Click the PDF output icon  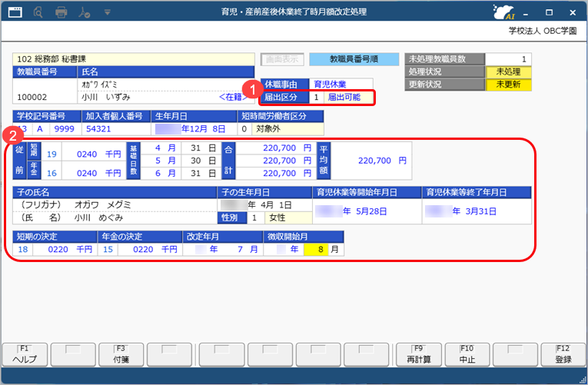(x=84, y=12)
